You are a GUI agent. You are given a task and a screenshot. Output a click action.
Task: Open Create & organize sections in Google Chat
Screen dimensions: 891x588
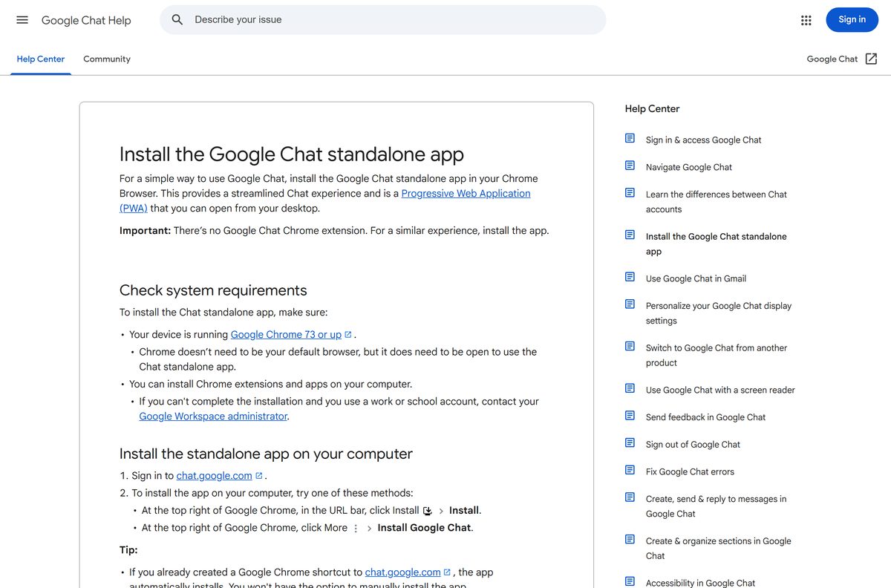[x=718, y=548]
